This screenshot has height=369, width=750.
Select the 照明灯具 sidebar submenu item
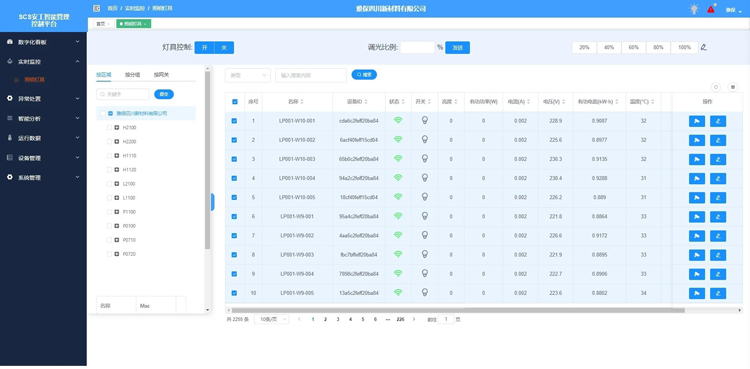[34, 80]
